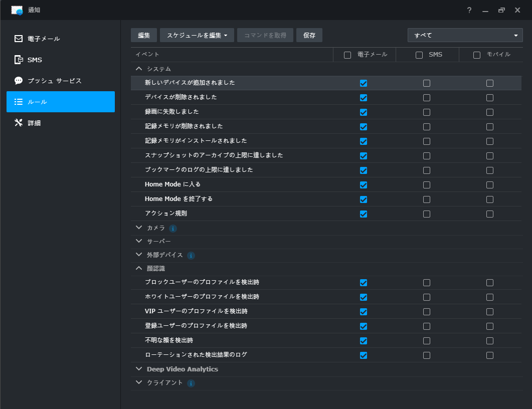Screen dimensions: 532x409
Task: Click the info icon beside 外部デバイス
Action: 191,255
